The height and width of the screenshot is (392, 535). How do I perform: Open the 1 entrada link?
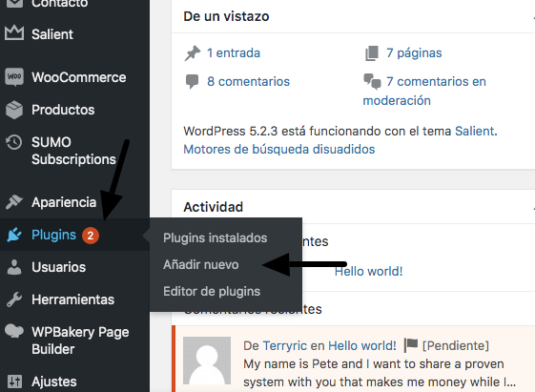click(x=234, y=52)
